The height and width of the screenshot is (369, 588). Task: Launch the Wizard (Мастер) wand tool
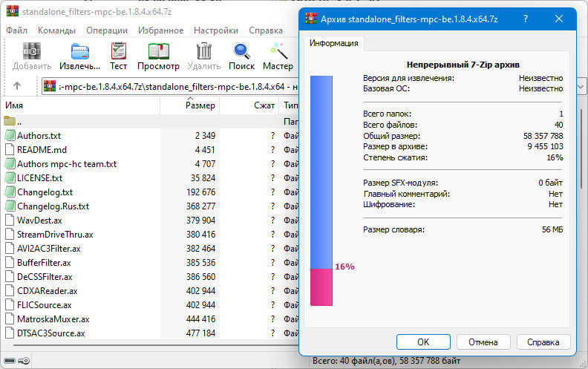[x=278, y=51]
